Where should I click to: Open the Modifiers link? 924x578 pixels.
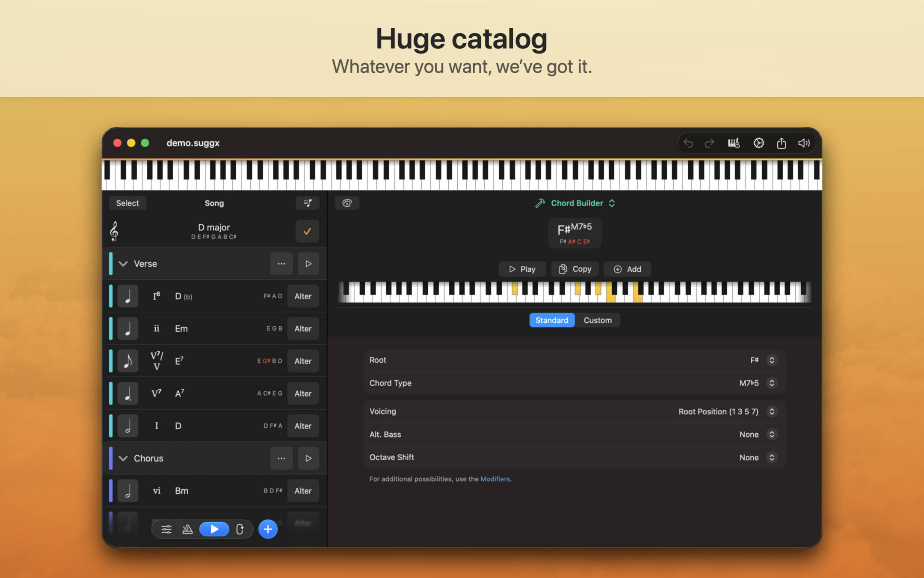point(495,479)
